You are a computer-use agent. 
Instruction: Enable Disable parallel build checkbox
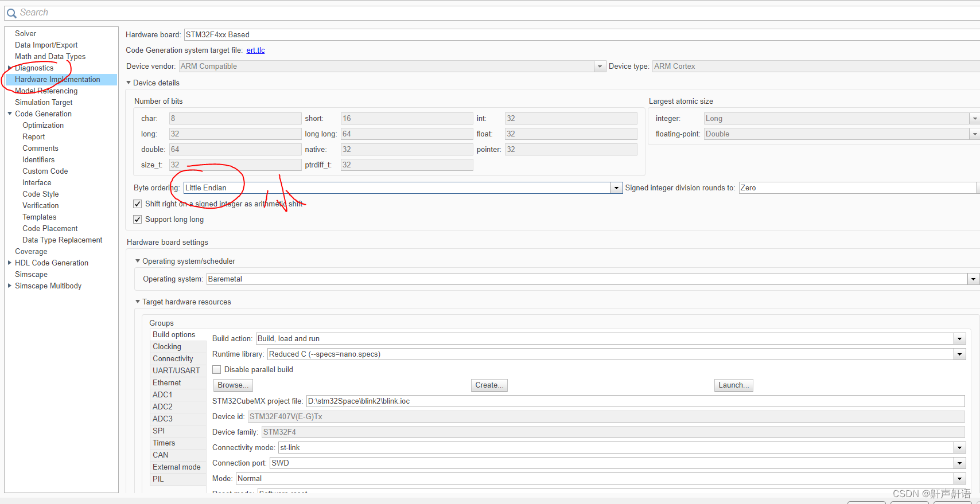[217, 370]
